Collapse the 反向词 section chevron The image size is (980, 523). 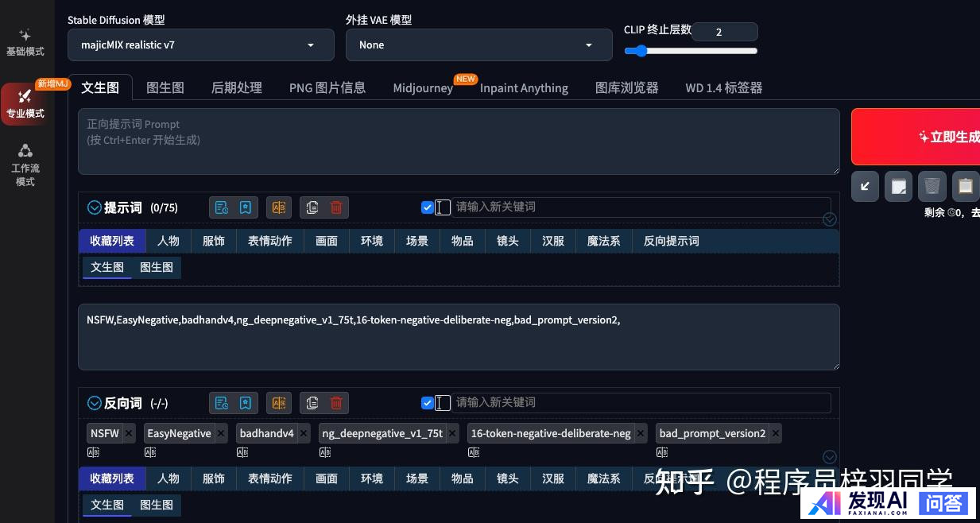click(95, 403)
